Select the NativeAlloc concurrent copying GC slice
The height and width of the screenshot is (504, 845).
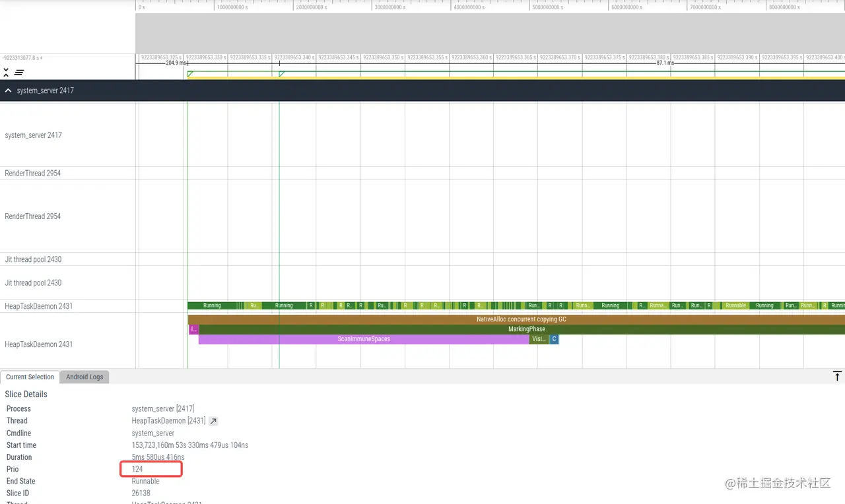pyautogui.click(x=522, y=319)
